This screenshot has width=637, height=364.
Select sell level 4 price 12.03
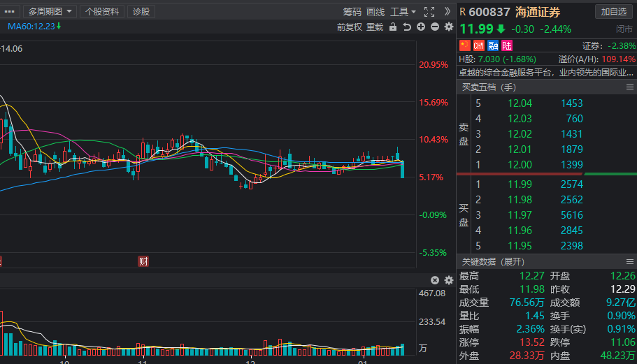(x=520, y=119)
